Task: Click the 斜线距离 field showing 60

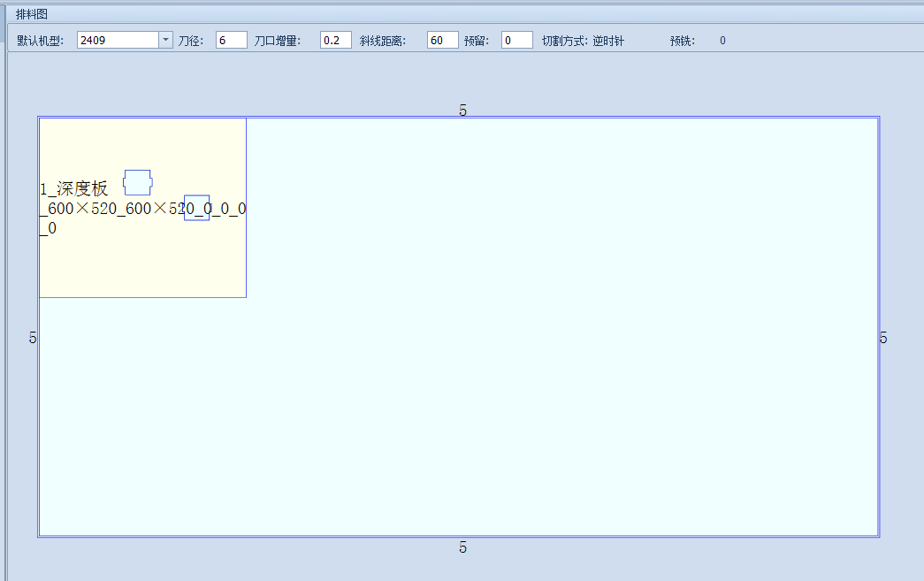Action: click(442, 39)
